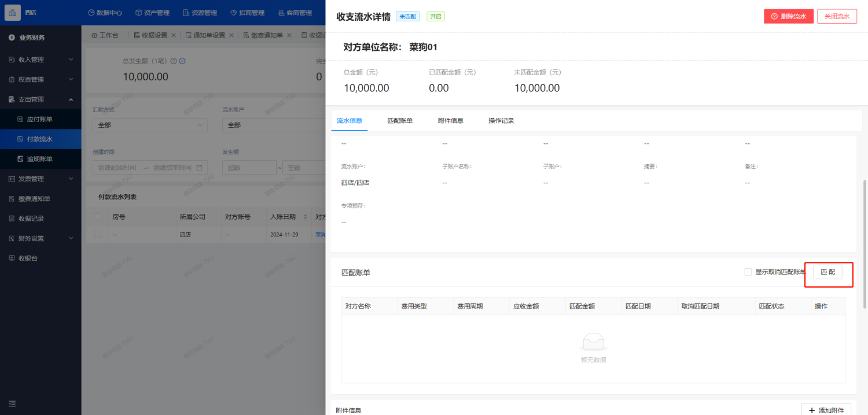This screenshot has width=868, height=415.
Task: Click the 暂无数据 empty table text
Action: pos(594,360)
